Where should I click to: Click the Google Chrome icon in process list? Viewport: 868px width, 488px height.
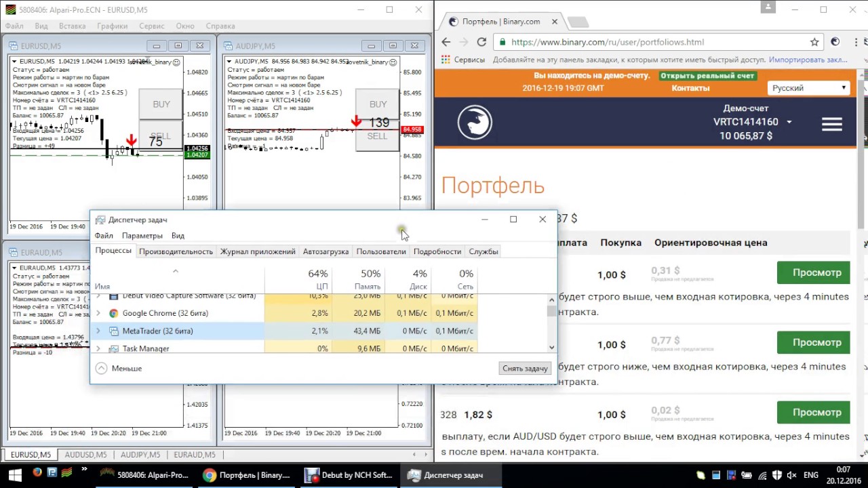pyautogui.click(x=114, y=313)
